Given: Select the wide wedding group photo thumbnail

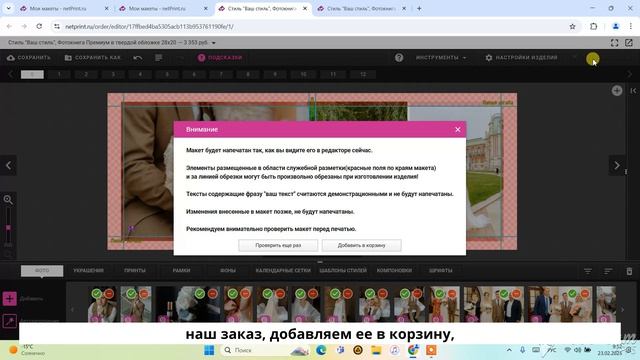Looking at the screenshot, I should (x=560, y=304).
